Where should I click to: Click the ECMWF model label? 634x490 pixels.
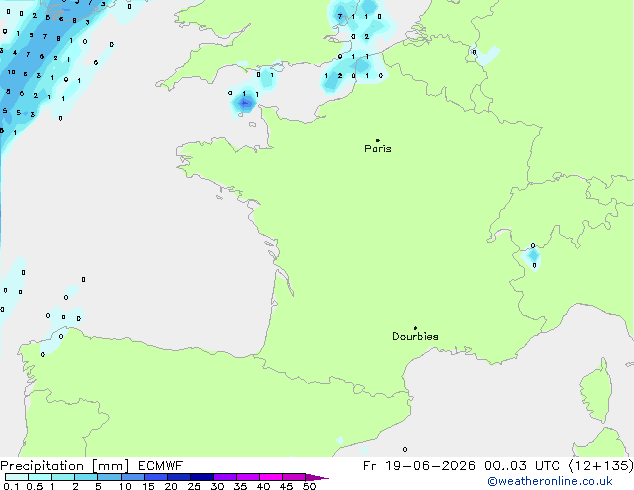click(161, 466)
